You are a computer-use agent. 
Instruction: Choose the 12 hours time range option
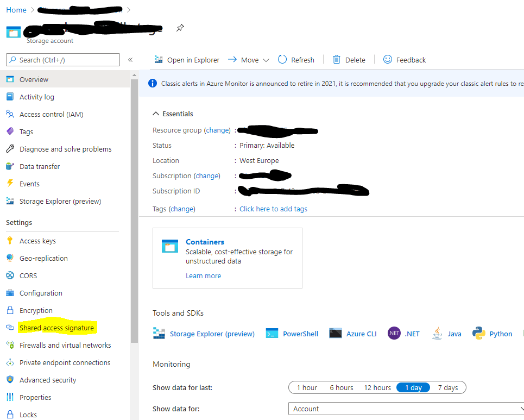pos(377,387)
